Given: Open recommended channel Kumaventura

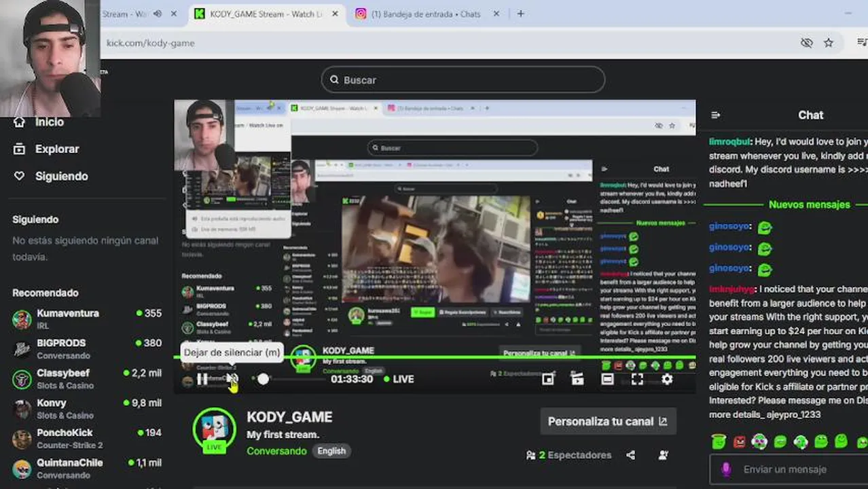Looking at the screenshot, I should click(87, 319).
